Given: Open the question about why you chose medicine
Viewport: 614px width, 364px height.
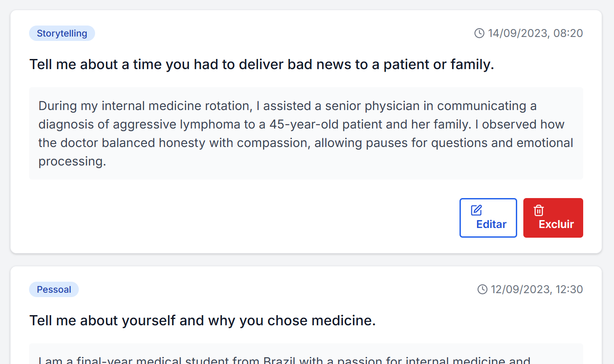Looking at the screenshot, I should pyautogui.click(x=202, y=321).
